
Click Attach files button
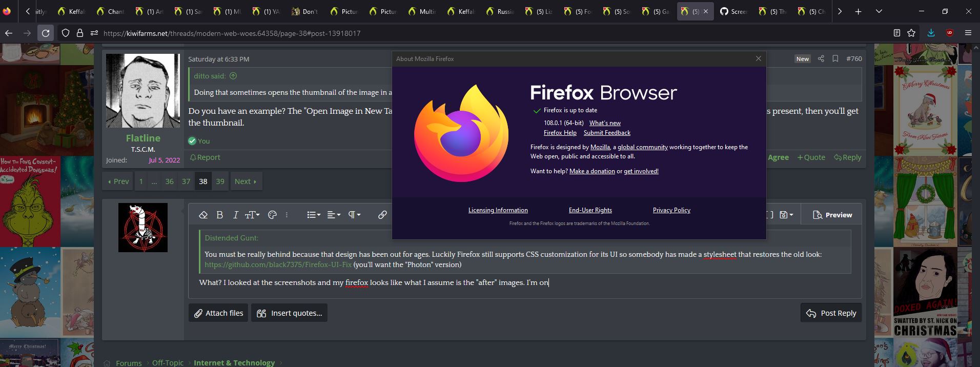pyautogui.click(x=218, y=313)
